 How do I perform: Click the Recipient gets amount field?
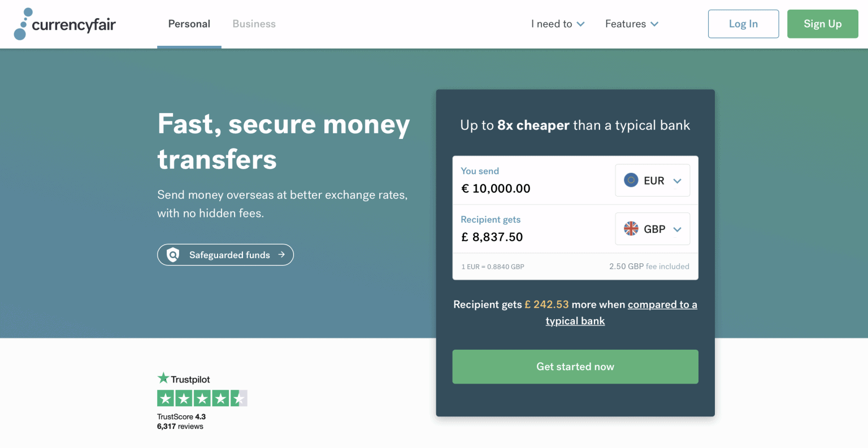point(492,237)
